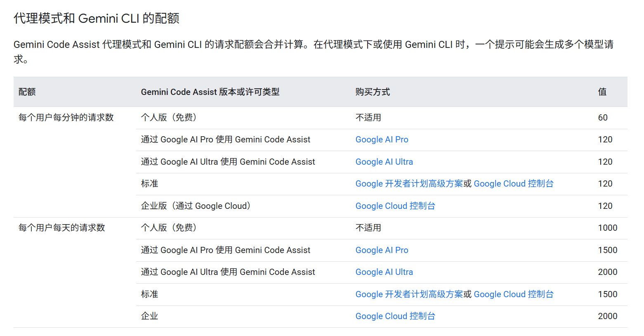This screenshot has width=644, height=336.
Task: Click value 2000 in the 企业 row
Action: pos(608,316)
